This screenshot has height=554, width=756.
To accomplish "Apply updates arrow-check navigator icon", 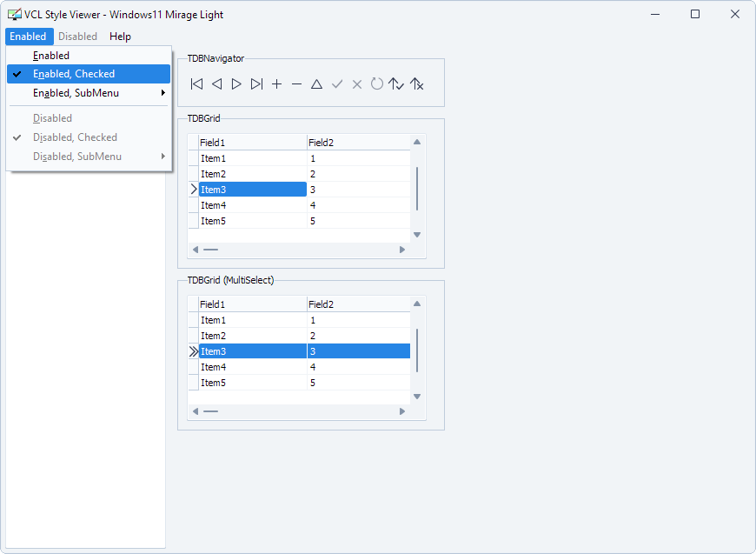I will 396,84.
